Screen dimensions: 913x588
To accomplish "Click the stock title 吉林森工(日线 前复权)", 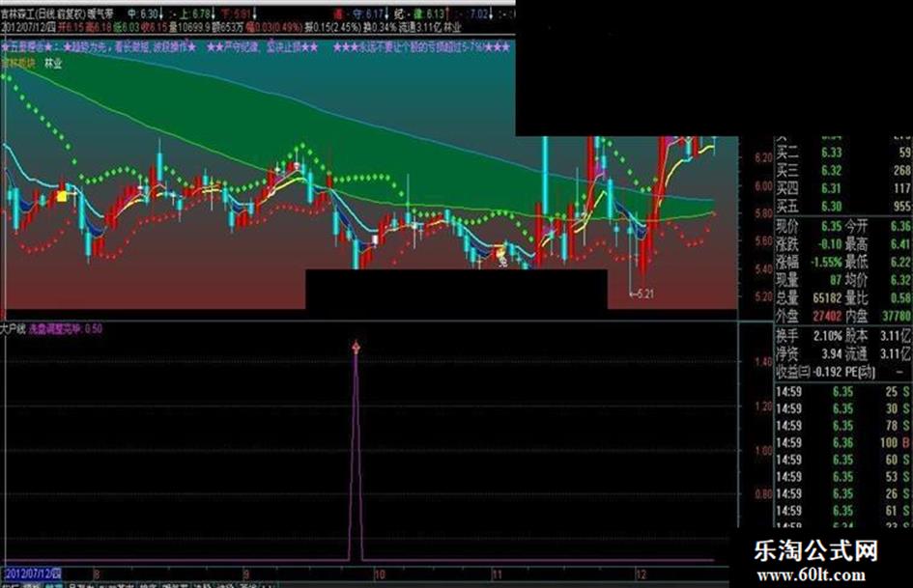I will click(42, 14).
